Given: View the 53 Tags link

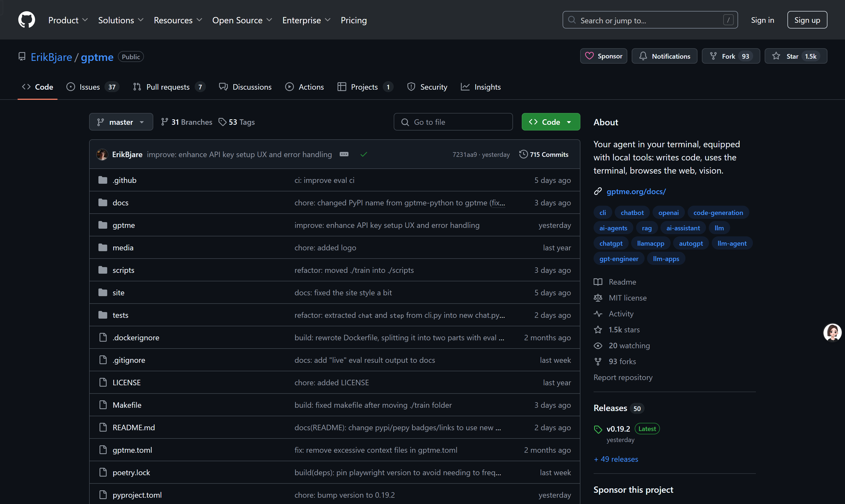Looking at the screenshot, I should 237,122.
